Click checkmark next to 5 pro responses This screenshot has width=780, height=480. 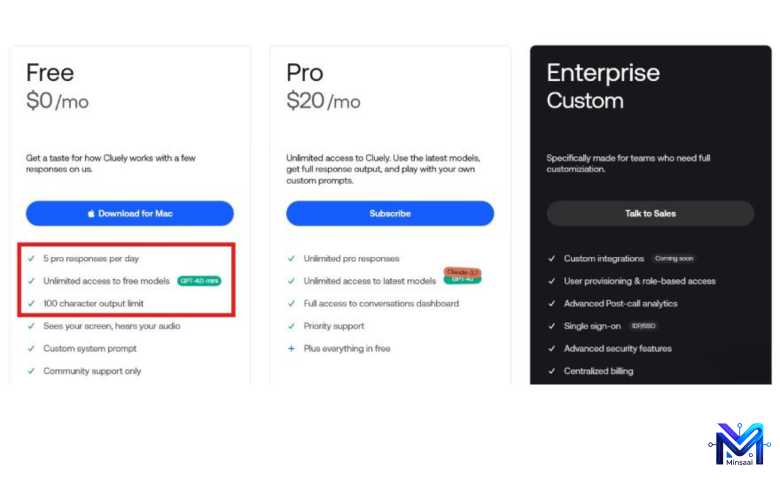(x=31, y=258)
